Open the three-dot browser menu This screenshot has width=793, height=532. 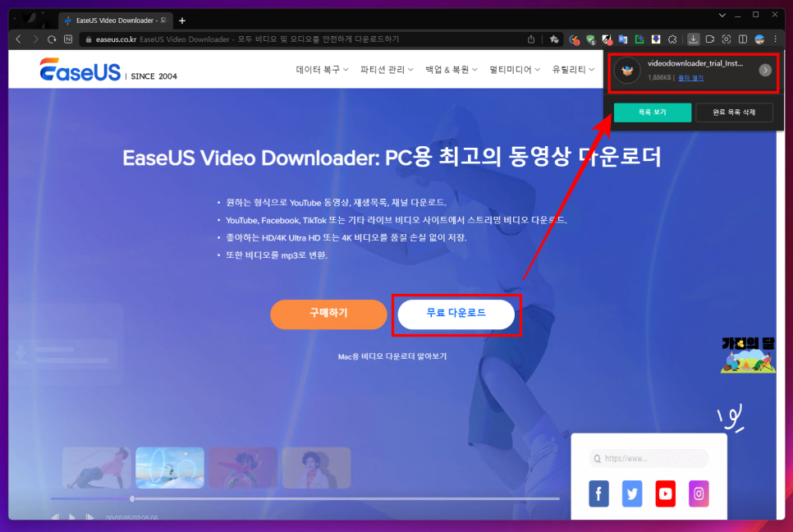(x=775, y=39)
